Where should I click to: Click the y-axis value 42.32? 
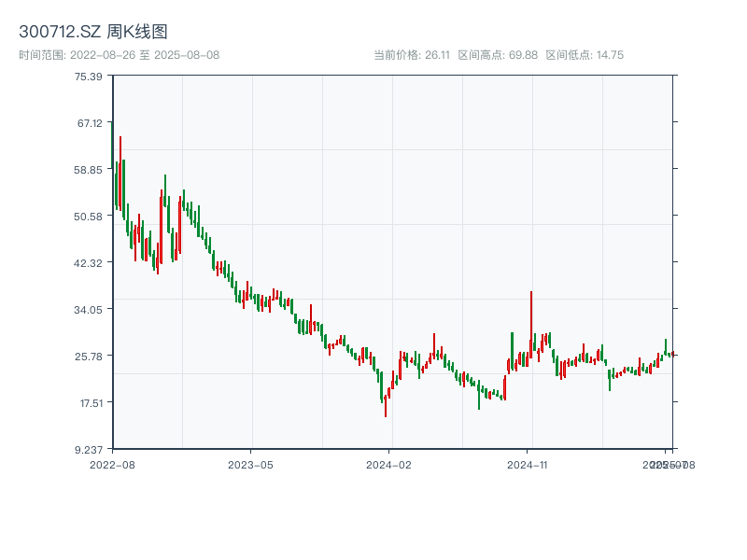(88, 263)
